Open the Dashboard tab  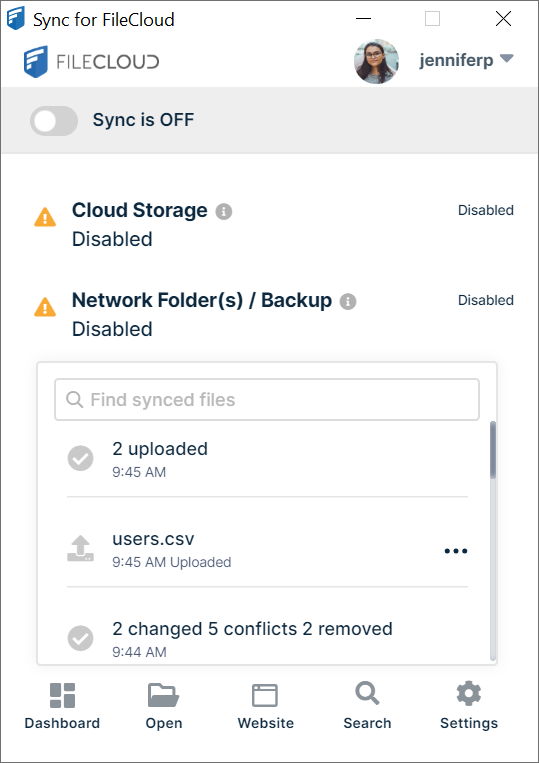click(x=62, y=707)
